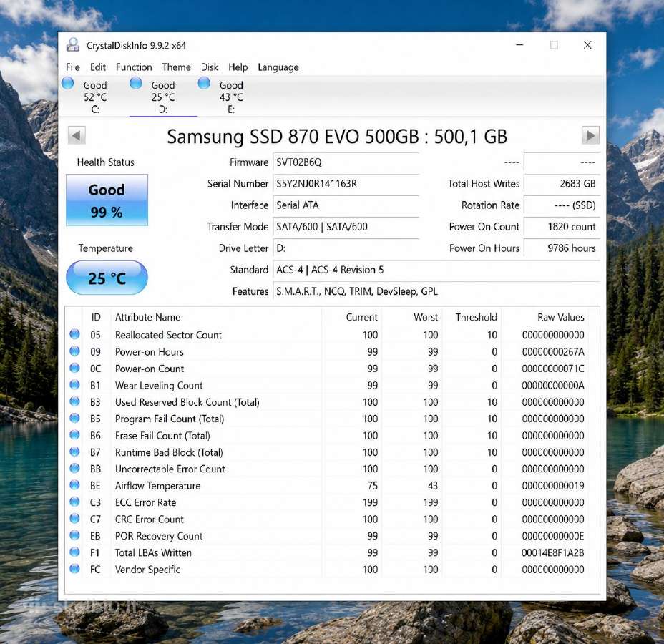Screen dimensions: 664x644
Task: Click the ID column header
Action: tap(96, 317)
